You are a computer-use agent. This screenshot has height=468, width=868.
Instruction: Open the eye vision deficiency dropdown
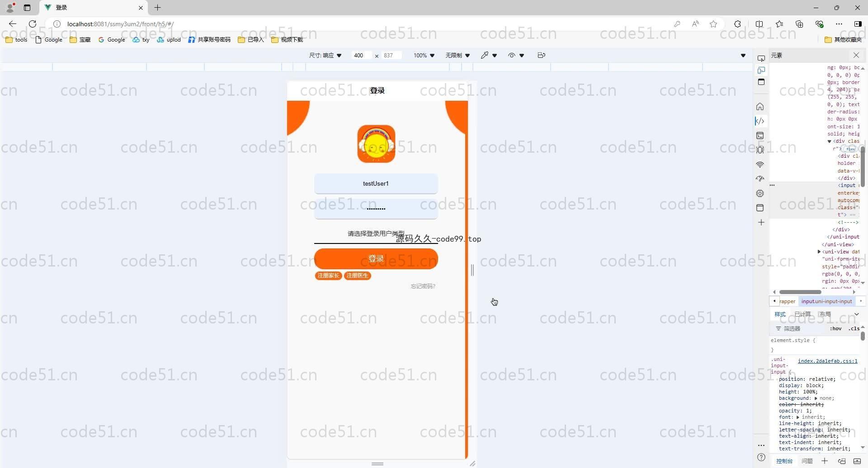pyautogui.click(x=516, y=55)
